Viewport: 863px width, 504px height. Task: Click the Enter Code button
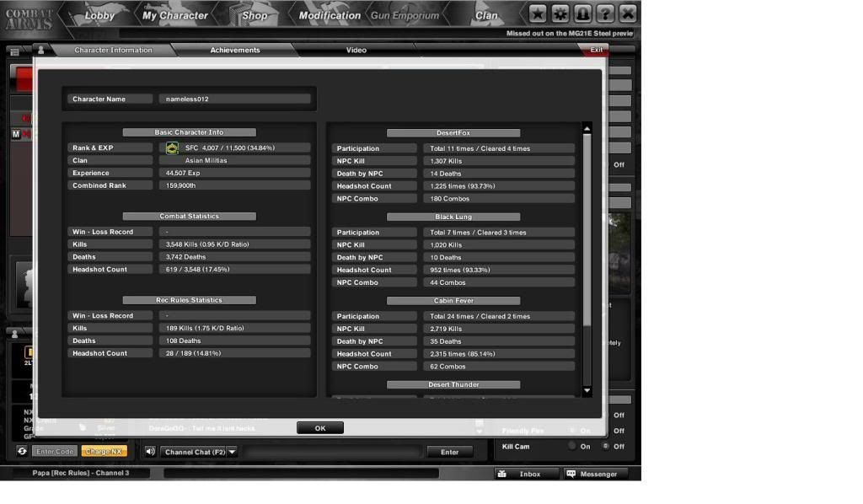pos(55,451)
